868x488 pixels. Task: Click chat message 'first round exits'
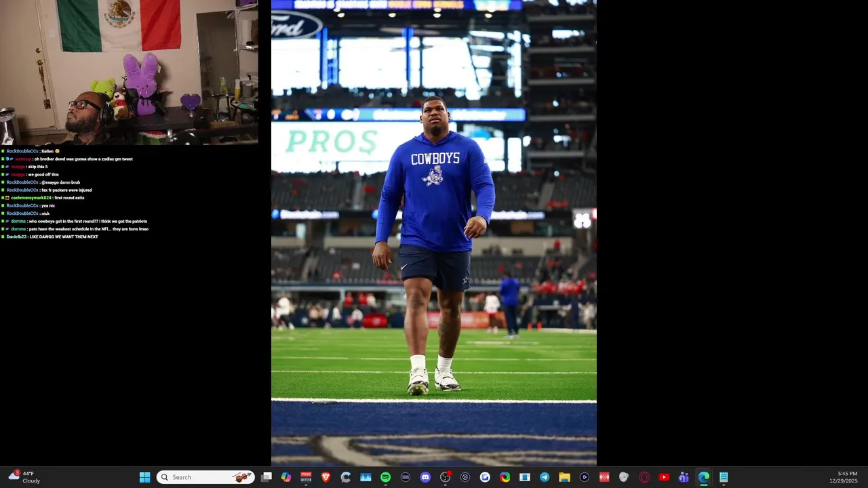(68, 198)
